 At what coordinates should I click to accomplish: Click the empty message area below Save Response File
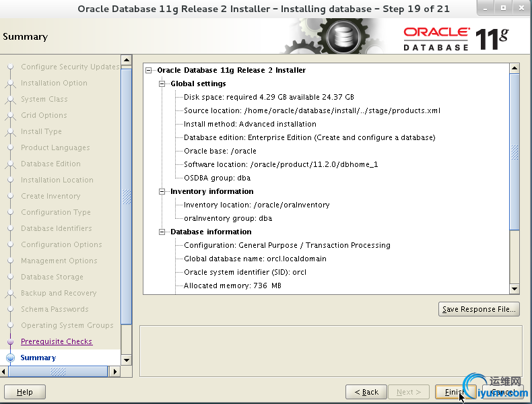(x=331, y=351)
